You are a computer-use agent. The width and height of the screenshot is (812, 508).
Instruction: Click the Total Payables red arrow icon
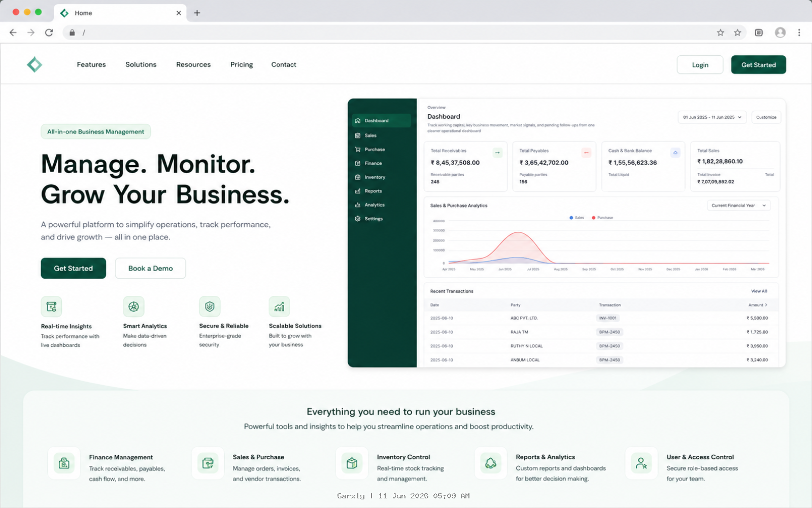pos(586,152)
